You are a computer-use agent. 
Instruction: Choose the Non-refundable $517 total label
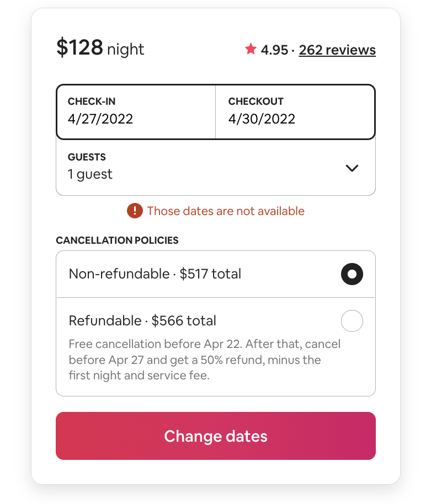coord(155,274)
